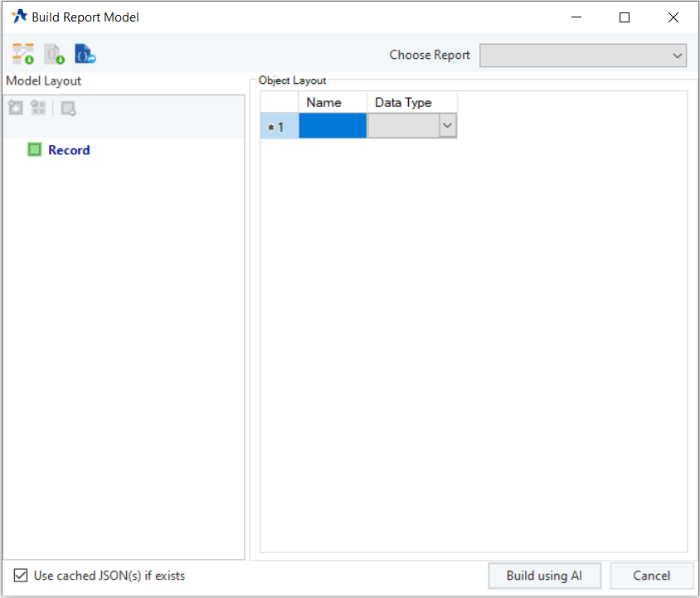Click the add single region icon in Model Layout
700x598 pixels.
16,108
